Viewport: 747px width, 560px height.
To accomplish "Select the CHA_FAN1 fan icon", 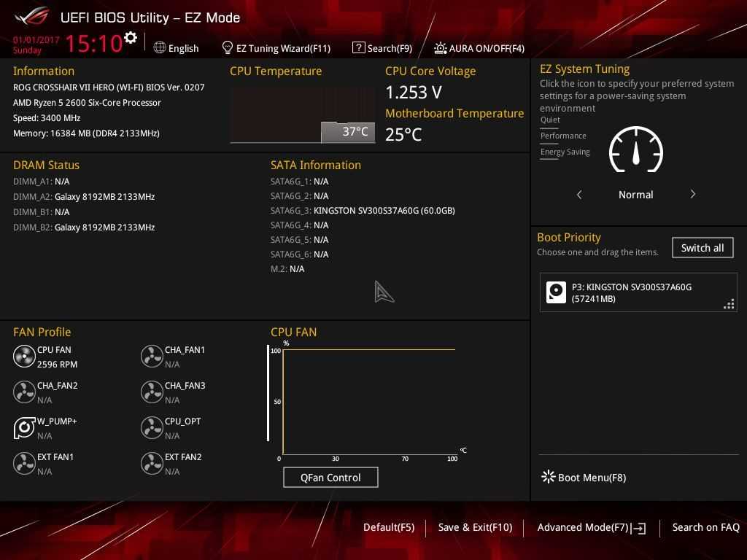I will 152,357.
